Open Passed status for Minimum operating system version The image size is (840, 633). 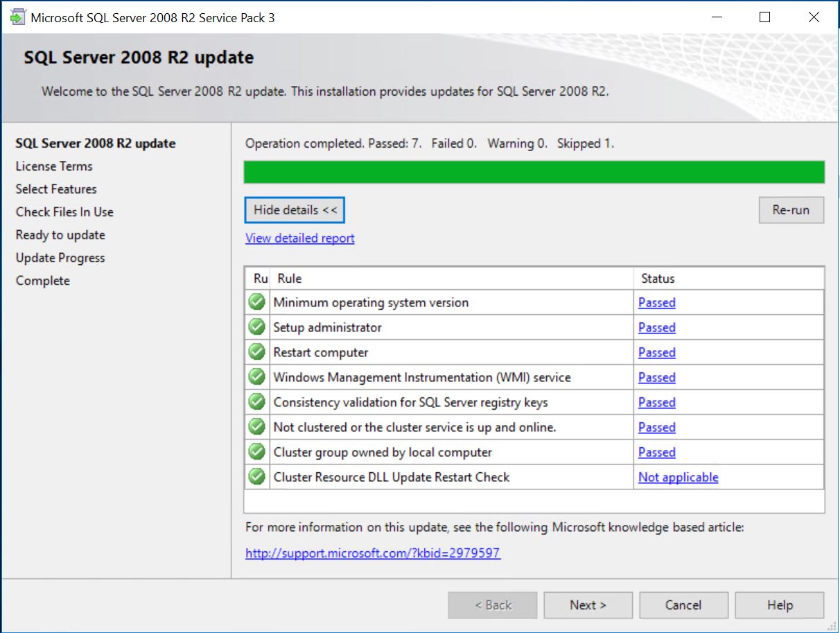(x=657, y=302)
